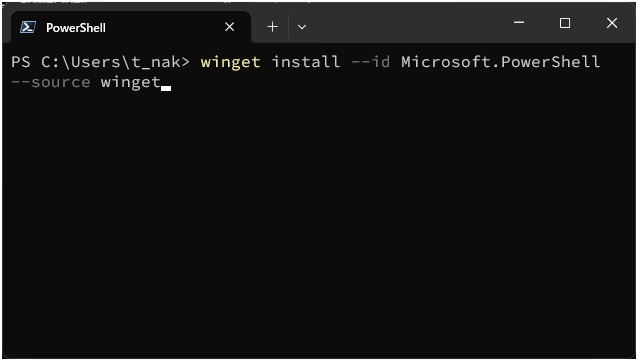Viewport: 640px width, 360px height.
Task: Open a new tab with the plus button
Action: 272,27
